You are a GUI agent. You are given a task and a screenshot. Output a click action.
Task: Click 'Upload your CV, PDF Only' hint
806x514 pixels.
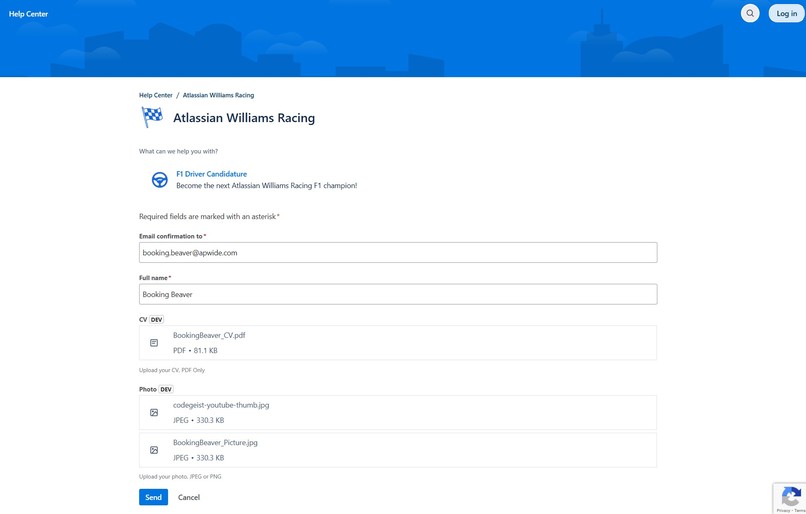pos(172,370)
